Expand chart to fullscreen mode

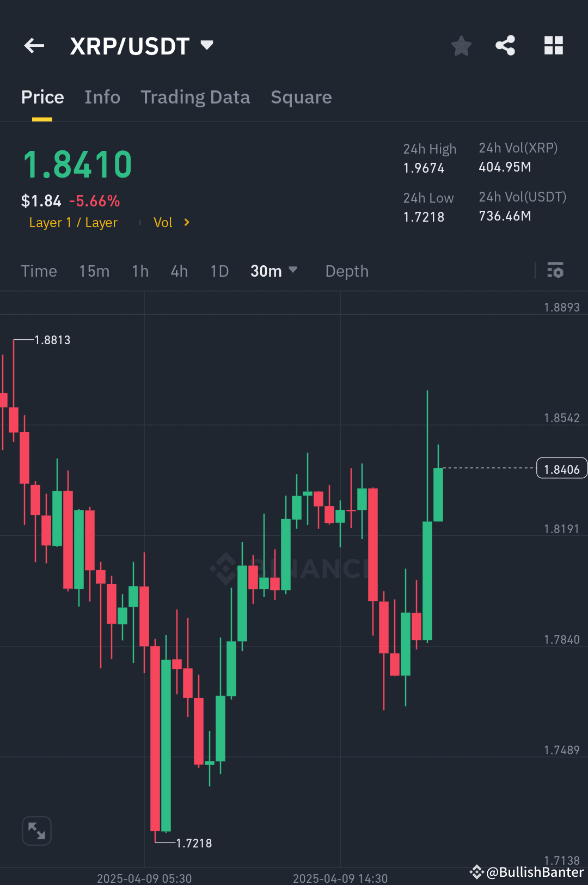[x=36, y=830]
